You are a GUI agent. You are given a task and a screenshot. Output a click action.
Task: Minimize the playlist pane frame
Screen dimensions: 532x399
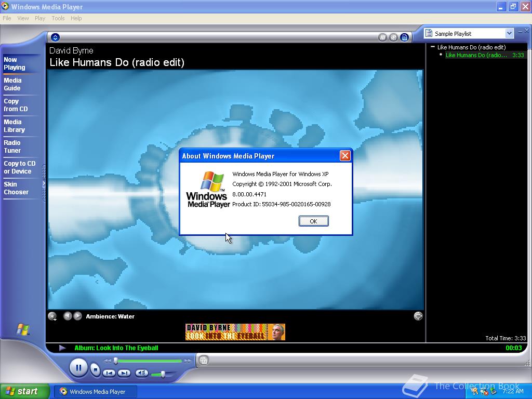520,31
